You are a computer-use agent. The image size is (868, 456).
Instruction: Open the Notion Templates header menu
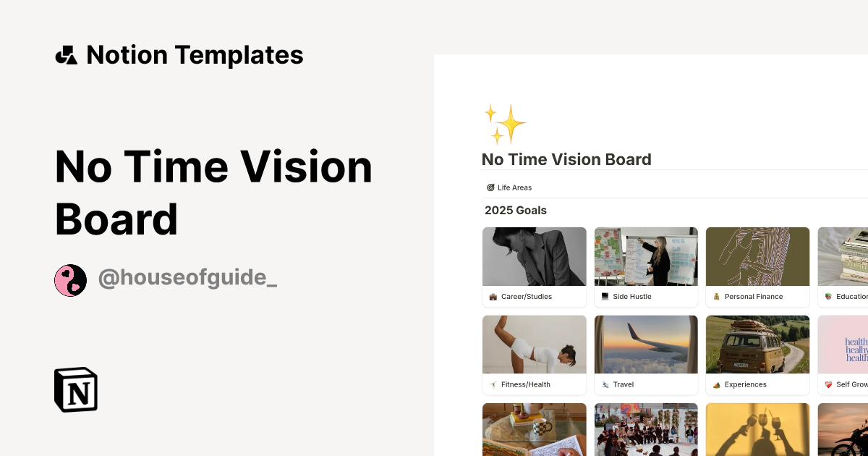coord(179,55)
